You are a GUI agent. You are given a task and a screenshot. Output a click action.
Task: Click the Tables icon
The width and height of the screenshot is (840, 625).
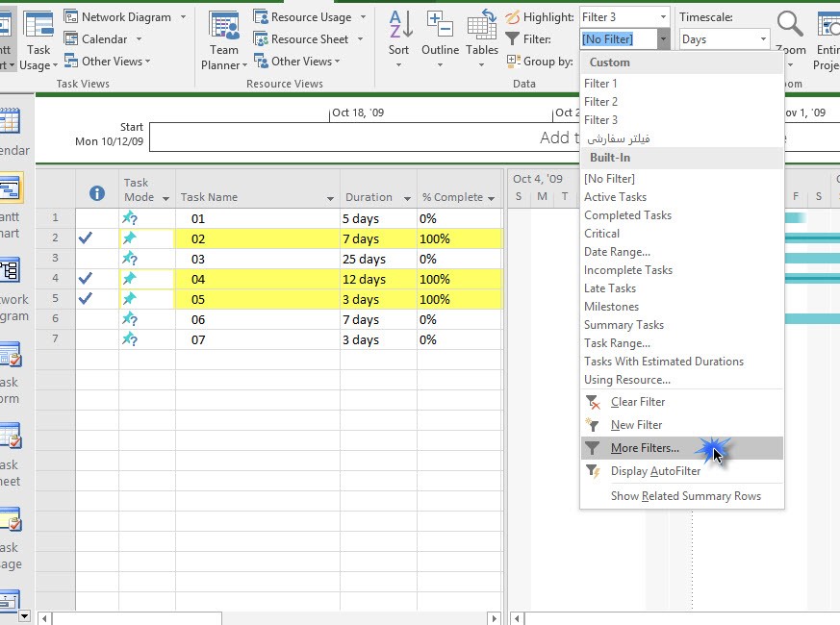tap(482, 26)
